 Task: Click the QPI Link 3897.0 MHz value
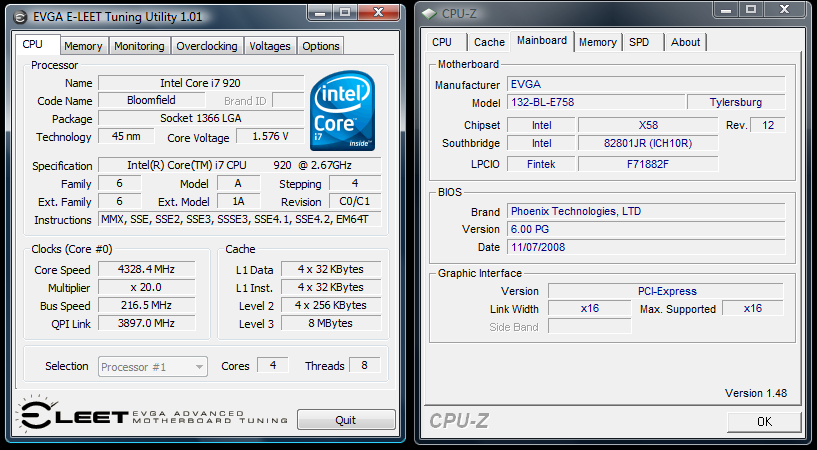pos(146,323)
